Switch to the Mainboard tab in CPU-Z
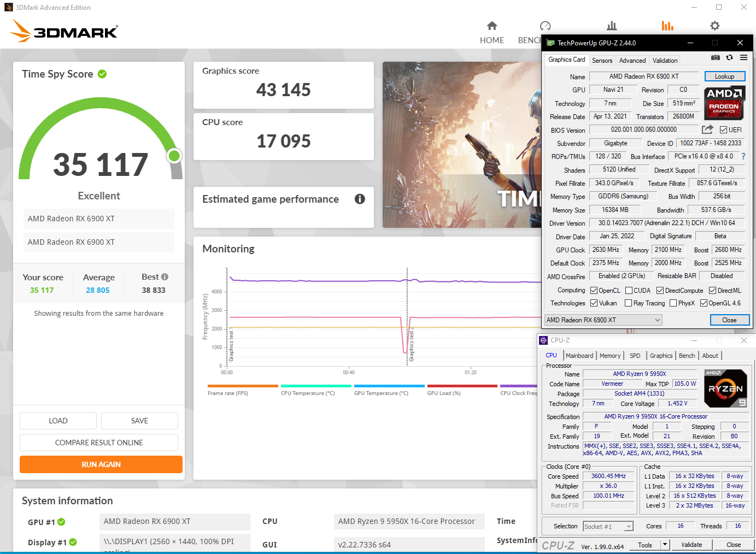Image resolution: width=756 pixels, height=554 pixels. click(579, 356)
